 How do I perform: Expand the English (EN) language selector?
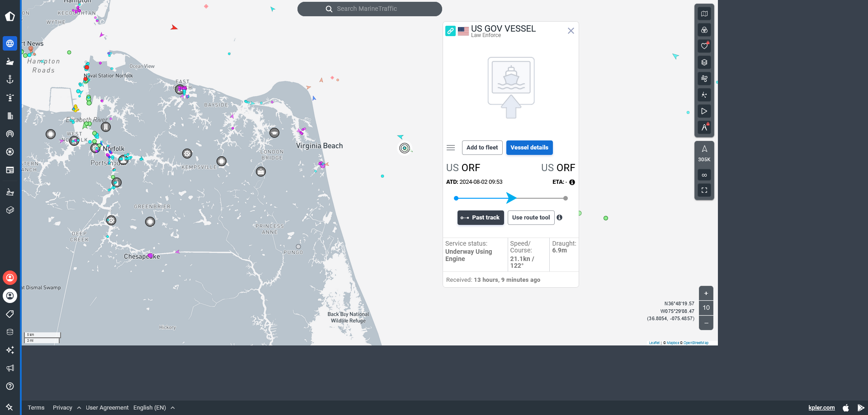pos(154,407)
